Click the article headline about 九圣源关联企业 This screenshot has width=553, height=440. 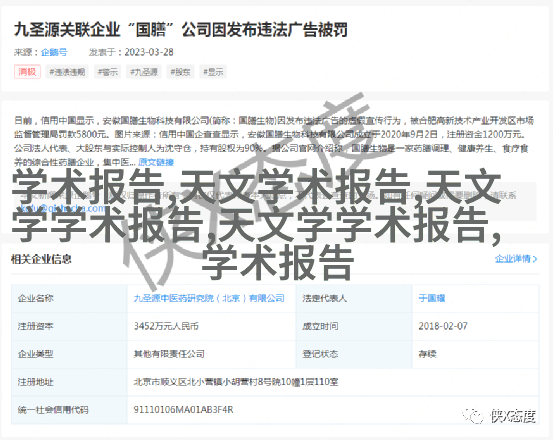click(x=181, y=29)
